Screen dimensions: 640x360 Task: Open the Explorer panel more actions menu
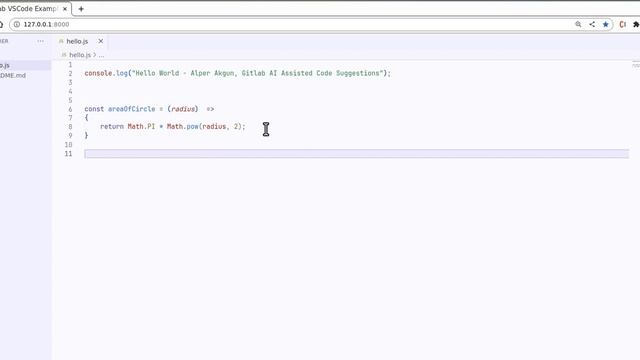point(40,41)
